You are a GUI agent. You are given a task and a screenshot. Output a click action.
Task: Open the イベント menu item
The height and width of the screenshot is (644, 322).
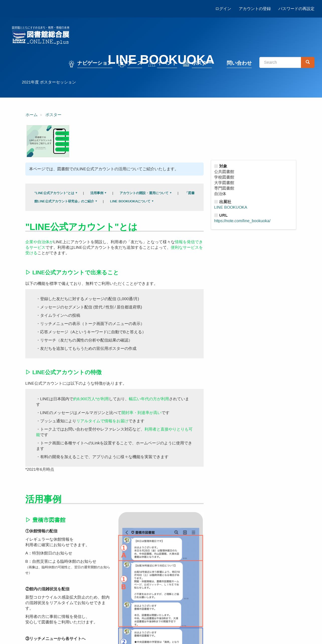[x=167, y=63]
